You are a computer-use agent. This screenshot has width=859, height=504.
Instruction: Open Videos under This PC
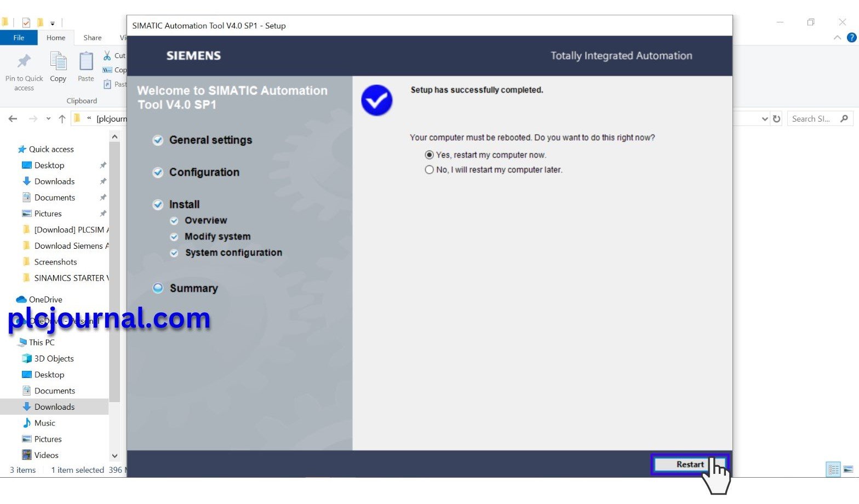(40, 455)
